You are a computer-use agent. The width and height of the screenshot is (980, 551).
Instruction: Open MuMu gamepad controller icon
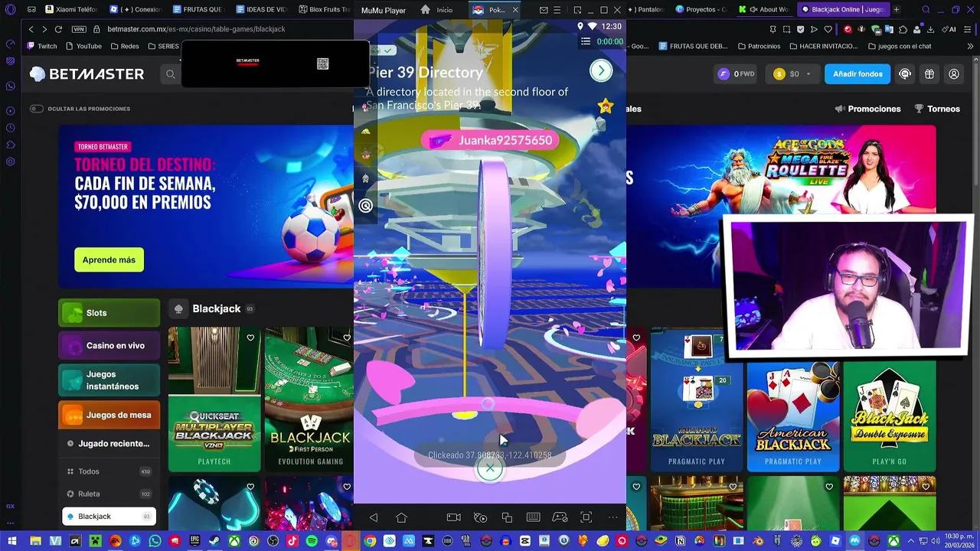click(x=560, y=518)
